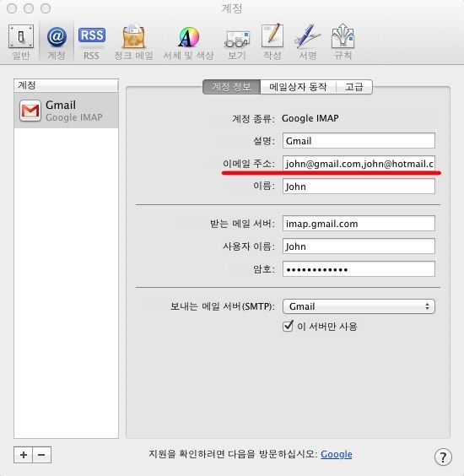Select the Gmail account envelope icon
This screenshot has height=476, width=464.
(30, 111)
